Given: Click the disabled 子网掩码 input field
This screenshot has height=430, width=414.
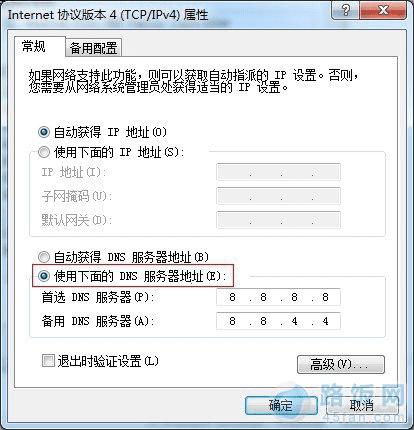Looking at the screenshot, I should coord(278,196).
